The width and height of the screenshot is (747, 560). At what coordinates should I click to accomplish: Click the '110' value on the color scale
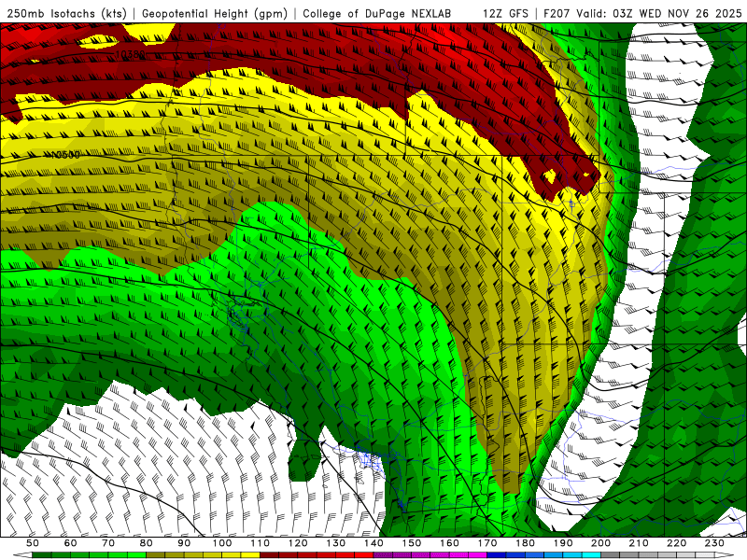tap(261, 543)
